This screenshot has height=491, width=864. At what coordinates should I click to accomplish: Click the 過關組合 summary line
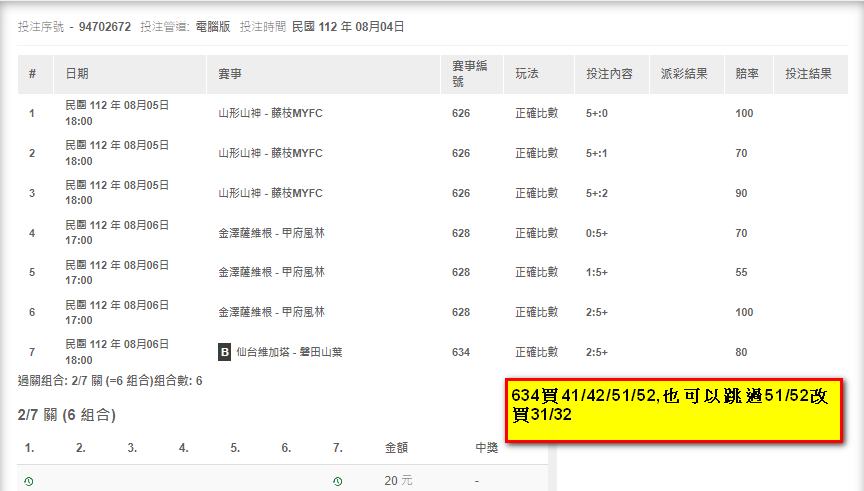(x=110, y=381)
